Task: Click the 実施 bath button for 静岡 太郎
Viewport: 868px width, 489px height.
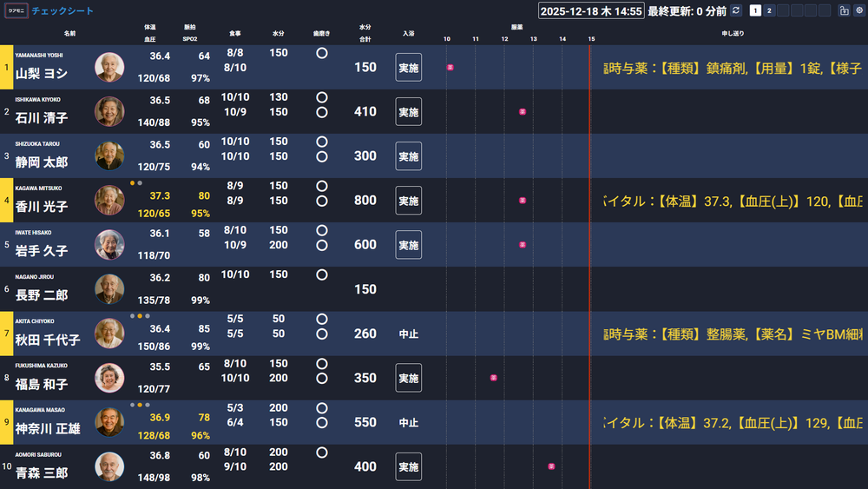Action: [x=409, y=156]
